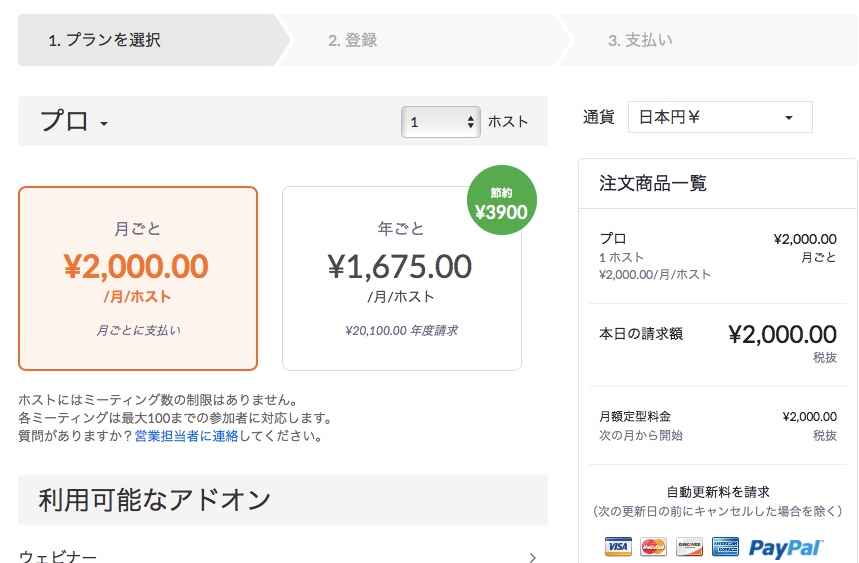Go to step 2. 登録

pos(352,41)
